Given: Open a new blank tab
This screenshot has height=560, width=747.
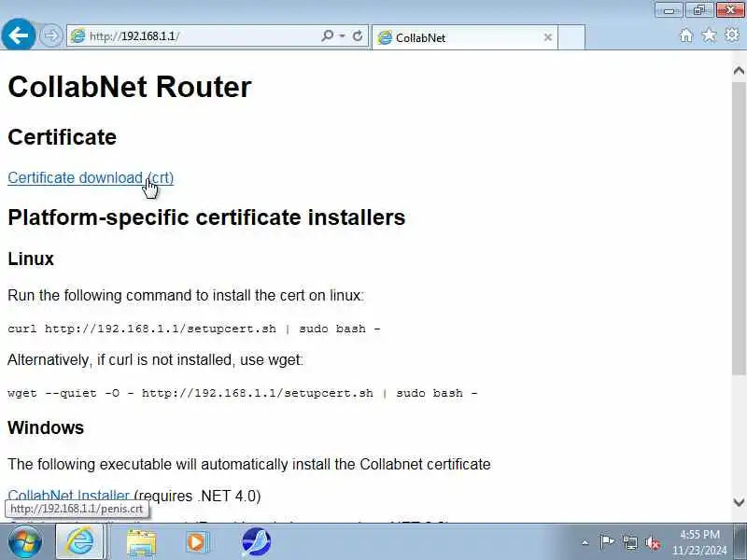Looking at the screenshot, I should click(571, 37).
